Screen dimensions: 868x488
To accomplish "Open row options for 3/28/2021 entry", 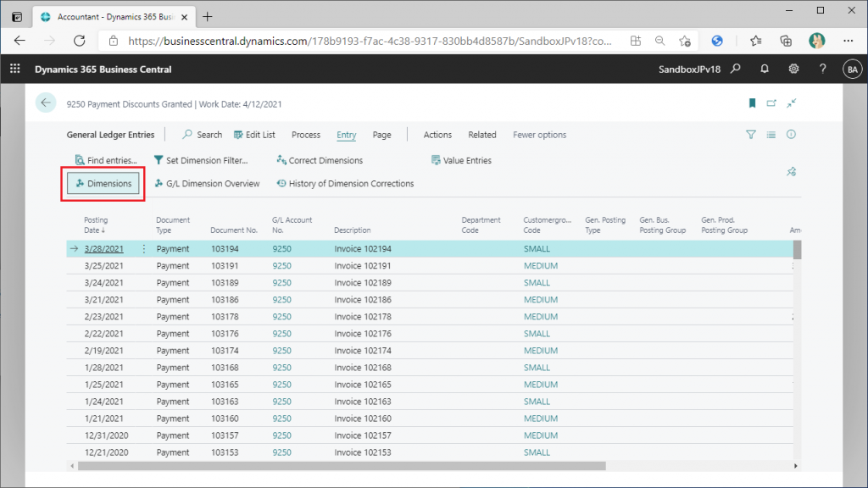I will [144, 249].
